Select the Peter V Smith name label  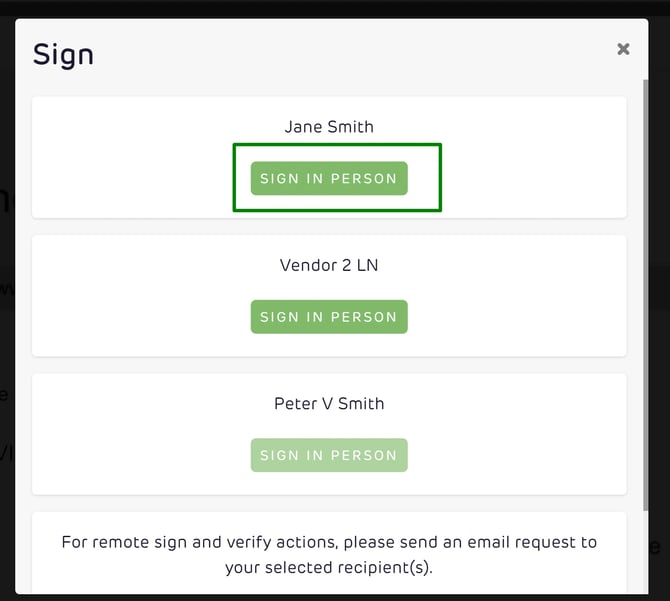tap(329, 404)
